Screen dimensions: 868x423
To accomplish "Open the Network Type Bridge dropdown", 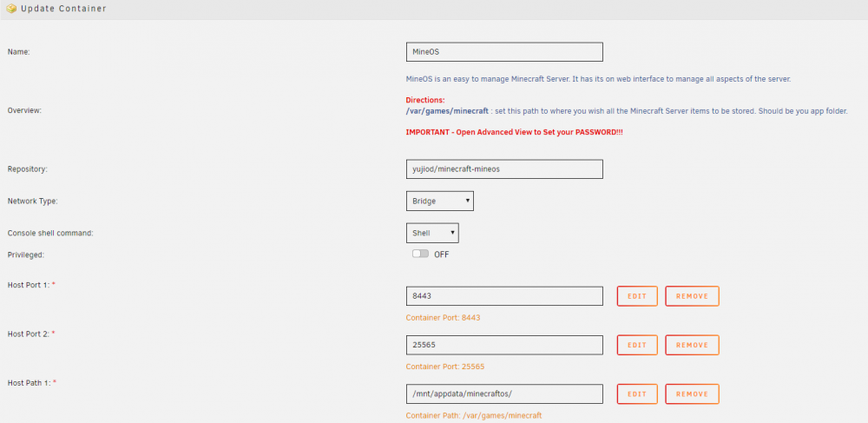I will click(x=439, y=201).
